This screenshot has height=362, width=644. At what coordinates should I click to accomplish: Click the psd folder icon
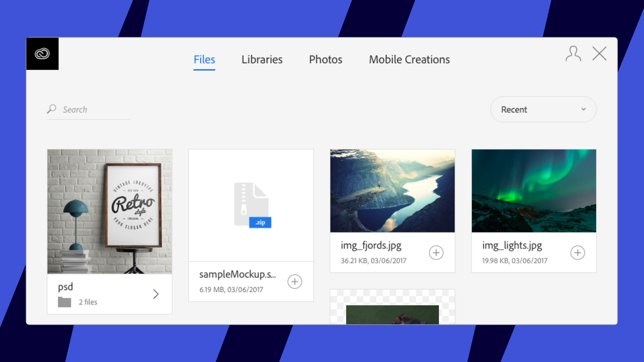[x=64, y=302]
